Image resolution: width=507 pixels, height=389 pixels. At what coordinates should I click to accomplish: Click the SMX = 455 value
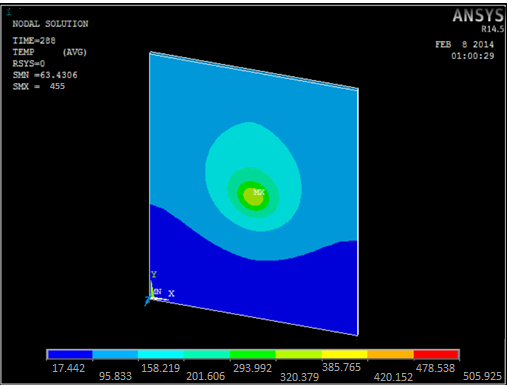click(x=39, y=86)
